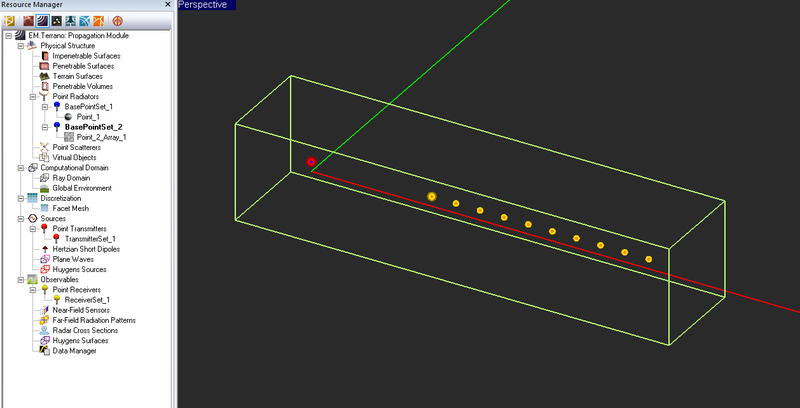Click the Physical Structure label
Screen dimensions: 800x408
click(68, 46)
